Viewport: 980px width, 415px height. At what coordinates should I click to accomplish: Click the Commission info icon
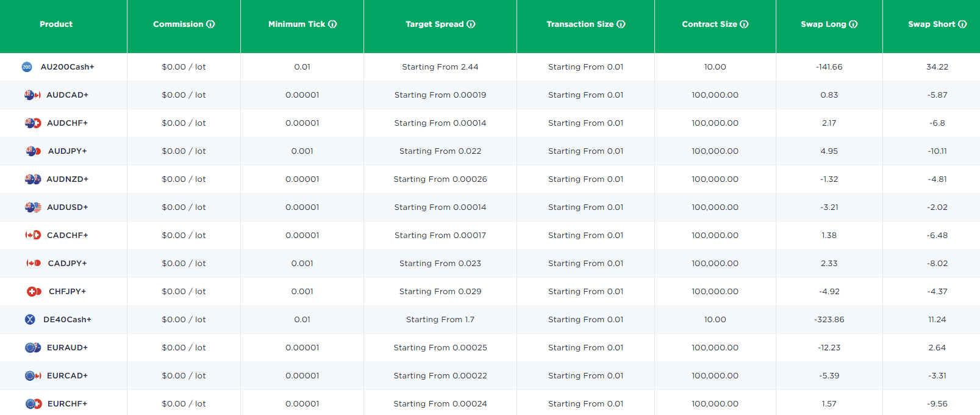tap(210, 24)
